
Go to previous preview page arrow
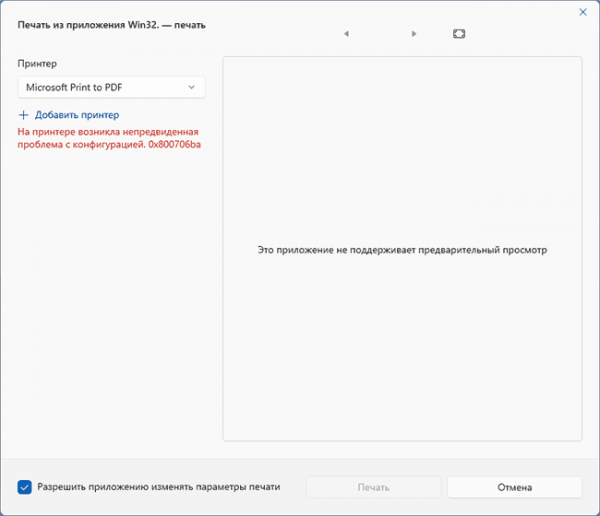[x=346, y=34]
